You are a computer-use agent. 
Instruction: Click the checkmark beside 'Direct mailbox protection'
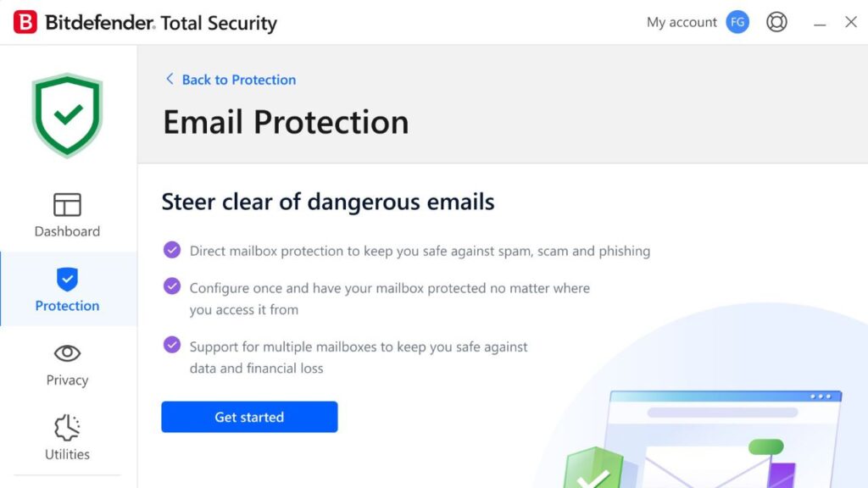pos(172,251)
